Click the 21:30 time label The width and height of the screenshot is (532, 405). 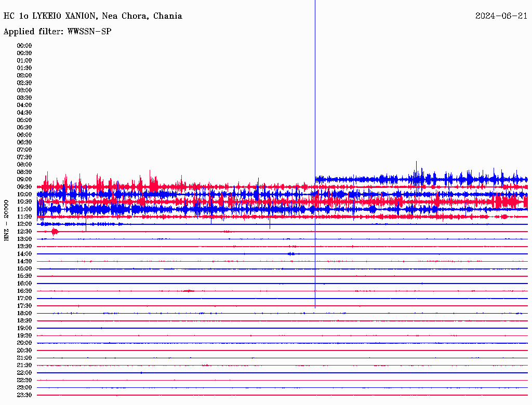(x=24, y=365)
